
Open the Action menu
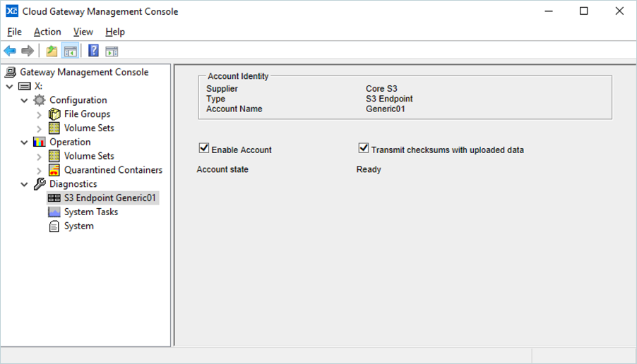[47, 32]
